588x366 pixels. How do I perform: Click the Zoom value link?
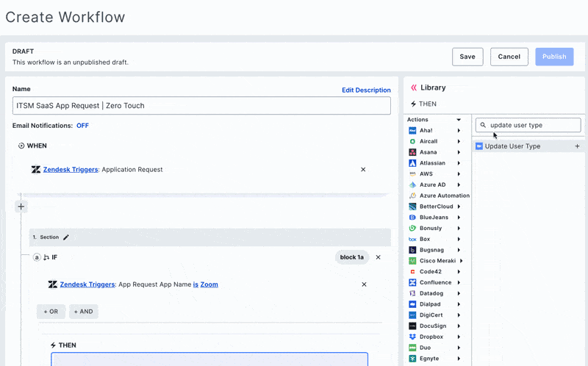pyautogui.click(x=209, y=284)
